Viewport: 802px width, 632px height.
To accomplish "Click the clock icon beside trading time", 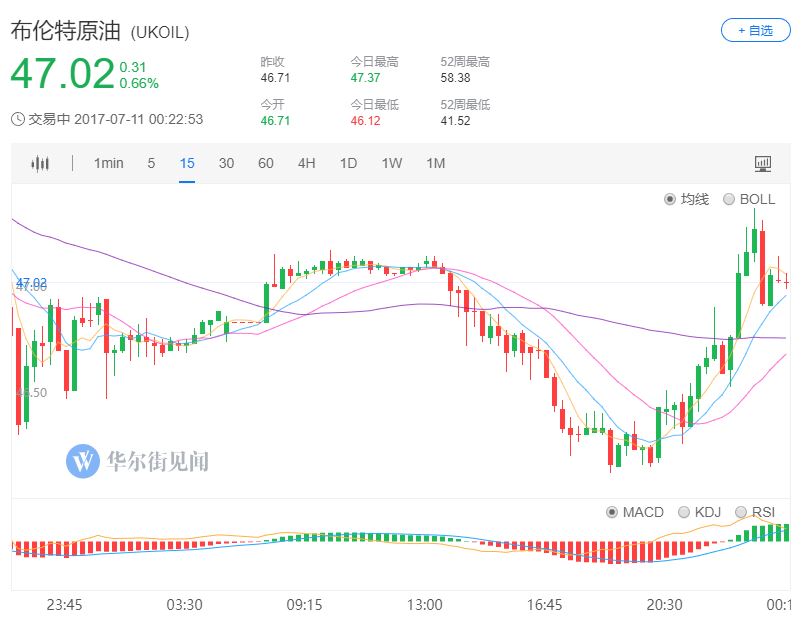I will [18, 119].
